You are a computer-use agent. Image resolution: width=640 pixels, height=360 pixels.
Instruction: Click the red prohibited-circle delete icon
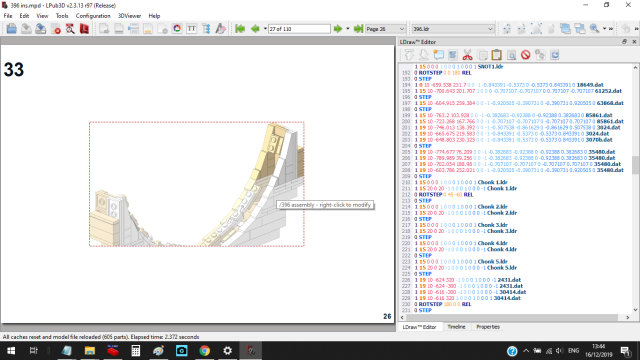[525, 55]
